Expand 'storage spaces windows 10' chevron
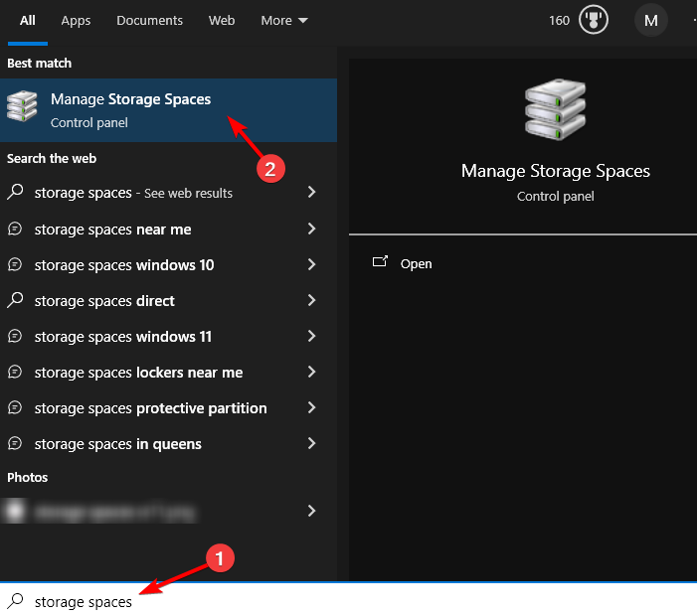This screenshot has width=697, height=616. (311, 264)
